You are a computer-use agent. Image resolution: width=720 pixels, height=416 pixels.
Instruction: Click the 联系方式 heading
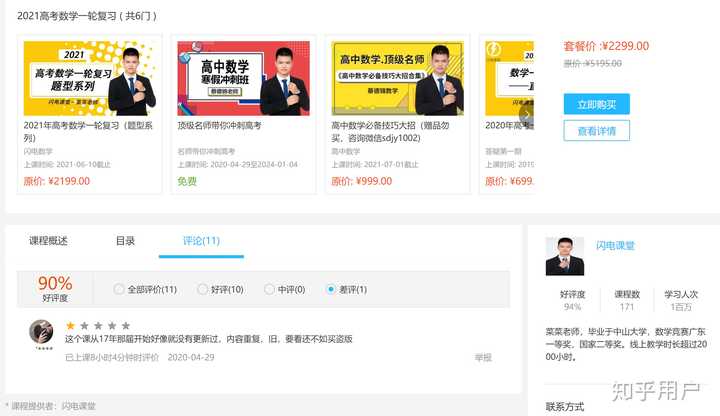(x=565, y=406)
